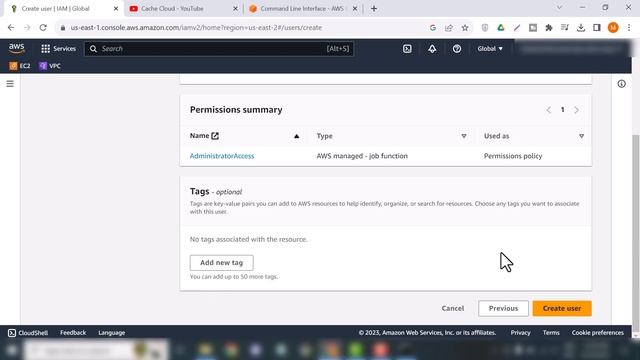Click in the AWS search field
The height and width of the screenshot is (360, 640).
tap(219, 49)
